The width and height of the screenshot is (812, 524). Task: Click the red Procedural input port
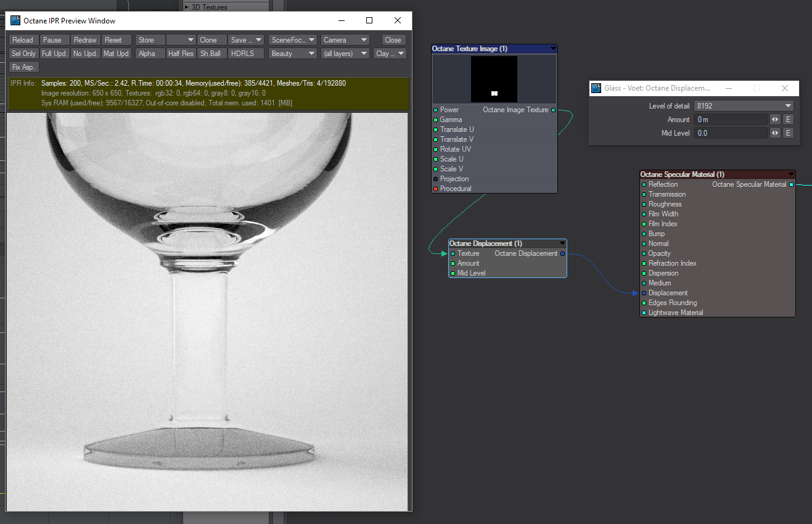coord(435,189)
